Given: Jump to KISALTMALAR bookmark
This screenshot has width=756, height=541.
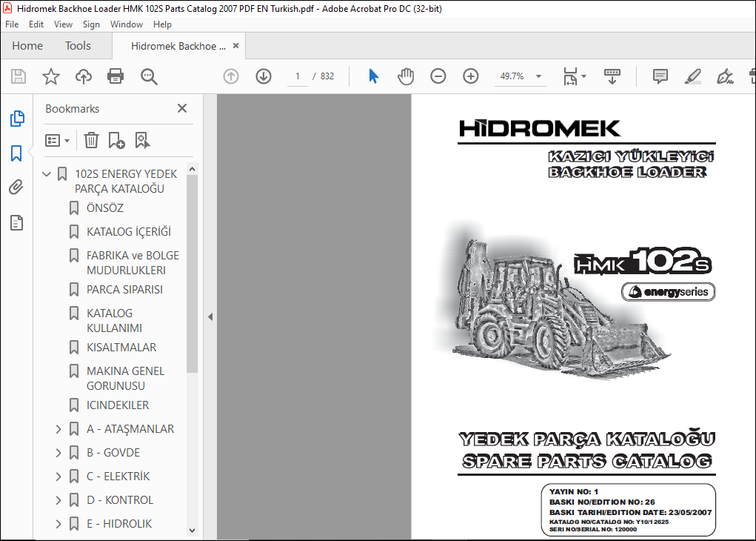Looking at the screenshot, I should tap(121, 348).
